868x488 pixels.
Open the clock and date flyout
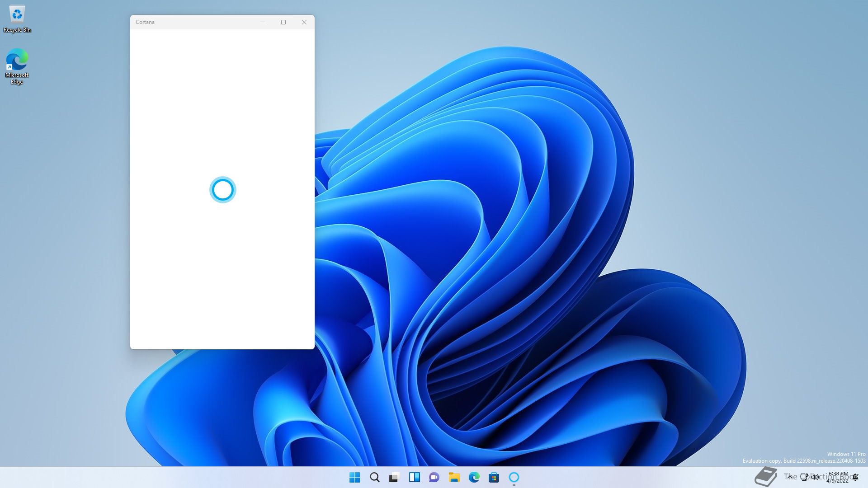[x=838, y=477]
